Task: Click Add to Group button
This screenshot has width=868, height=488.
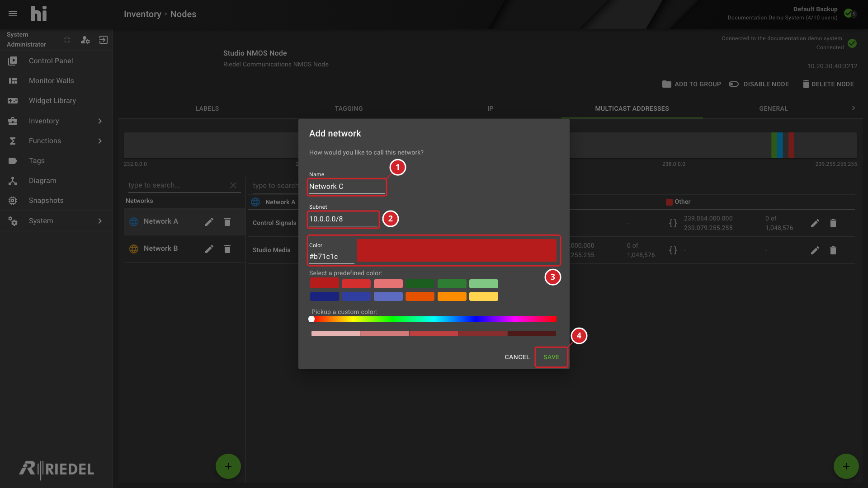Action: click(x=691, y=84)
